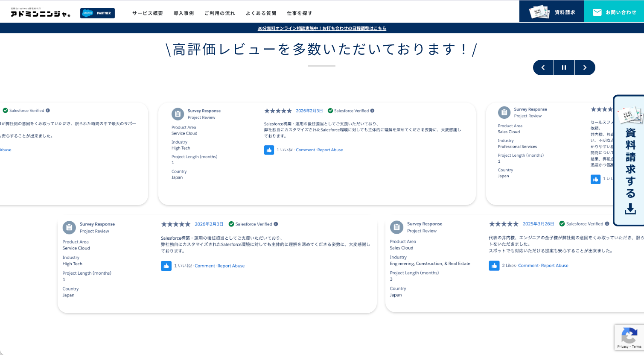Report Abuse on the 2 Likes review
The image size is (644, 355).
[x=555, y=266]
